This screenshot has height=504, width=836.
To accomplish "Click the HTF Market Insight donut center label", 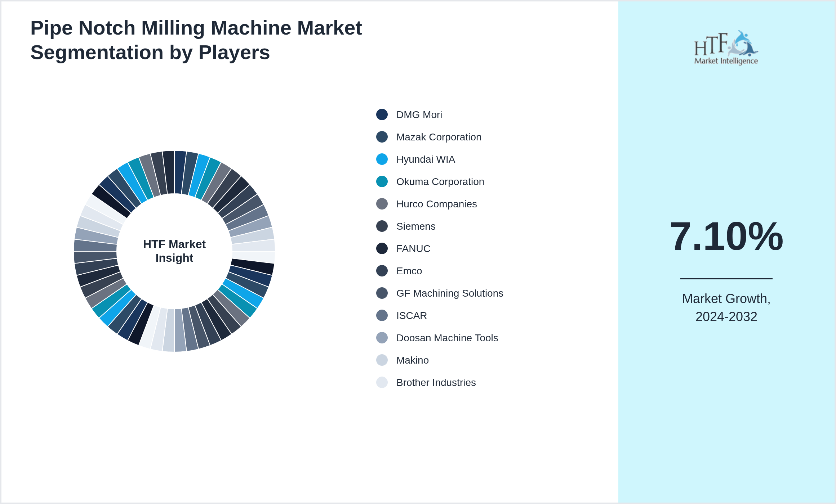I will pos(174,251).
